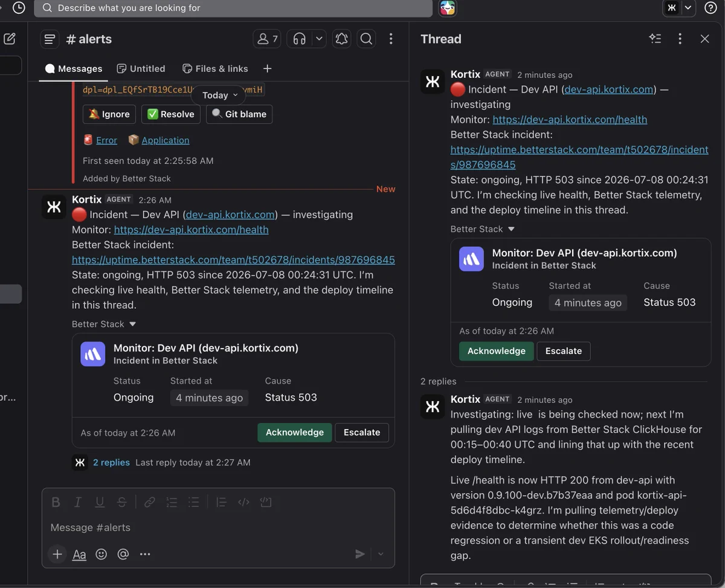Search within the alerts channel
725x588 pixels.
366,39
